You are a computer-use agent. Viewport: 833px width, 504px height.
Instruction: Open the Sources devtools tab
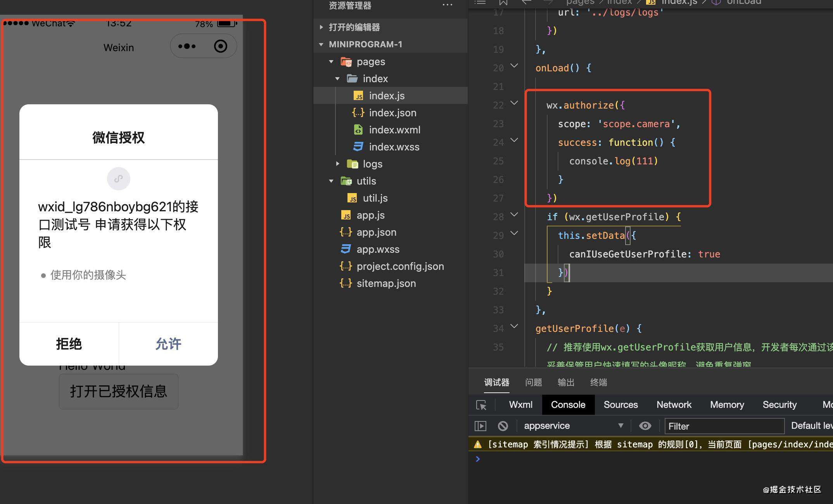point(621,405)
